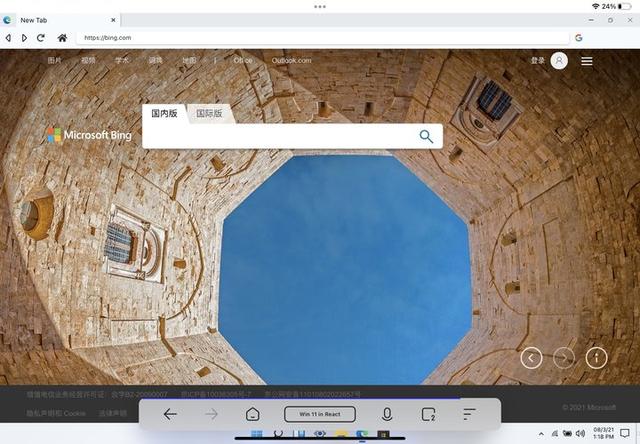
Task: Open the tab switcher showing 2 tabs
Action: [428, 414]
